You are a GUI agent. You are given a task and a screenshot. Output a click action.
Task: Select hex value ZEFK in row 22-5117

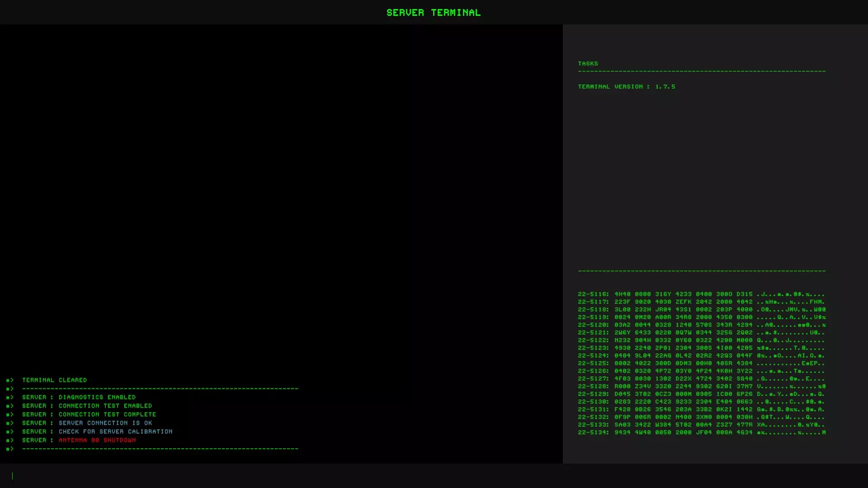coord(683,302)
